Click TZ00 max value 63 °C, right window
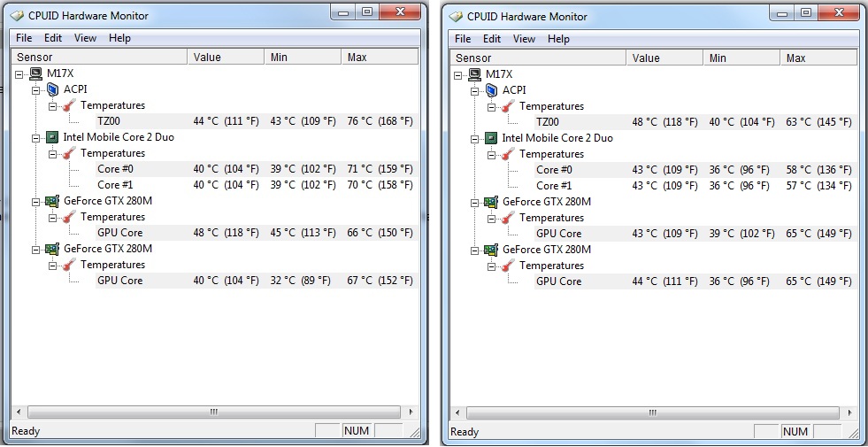 point(818,122)
